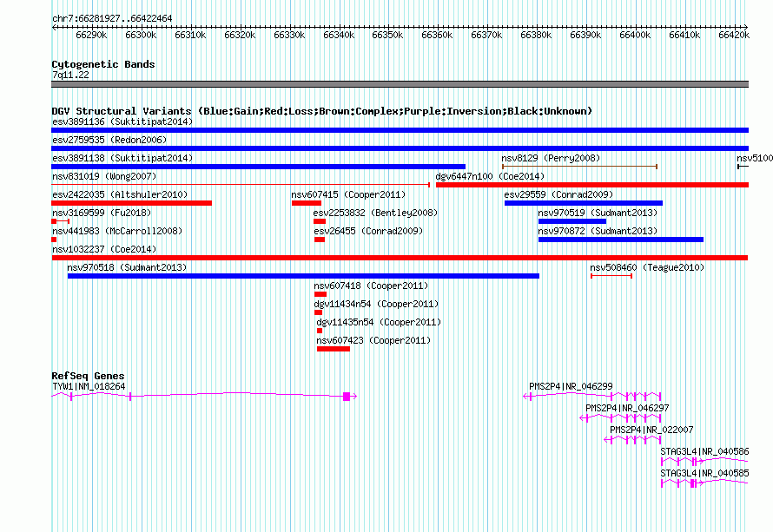Open the nsv1032237 (Coe2014) label
Viewport: 773px width, 532px height.
pyautogui.click(x=104, y=249)
